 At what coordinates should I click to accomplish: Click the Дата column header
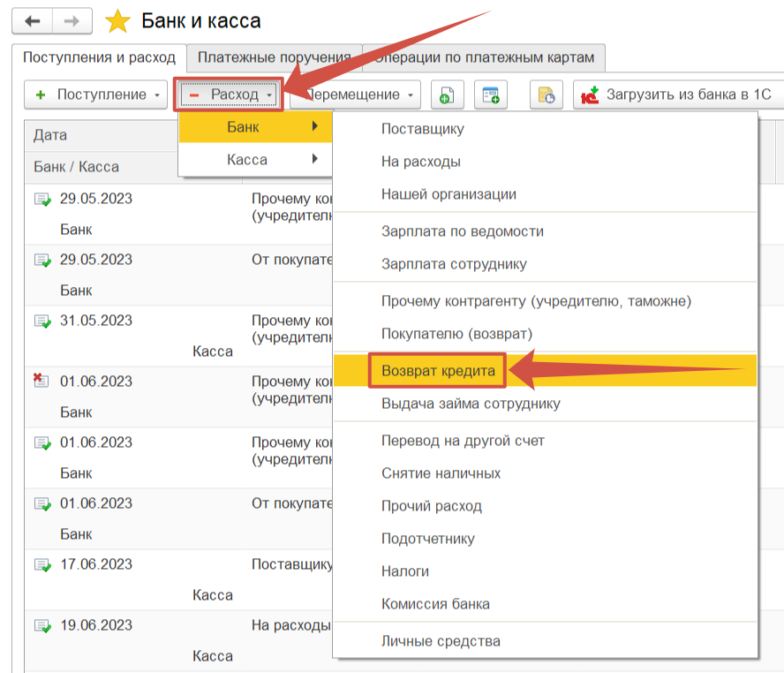(x=50, y=135)
